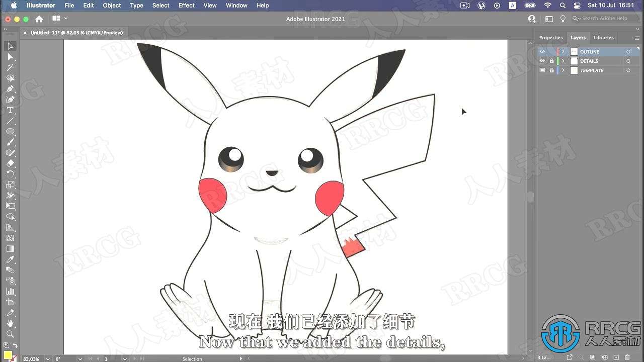
Task: Select the Shaper/Pencil tool
Action: [x=10, y=153]
